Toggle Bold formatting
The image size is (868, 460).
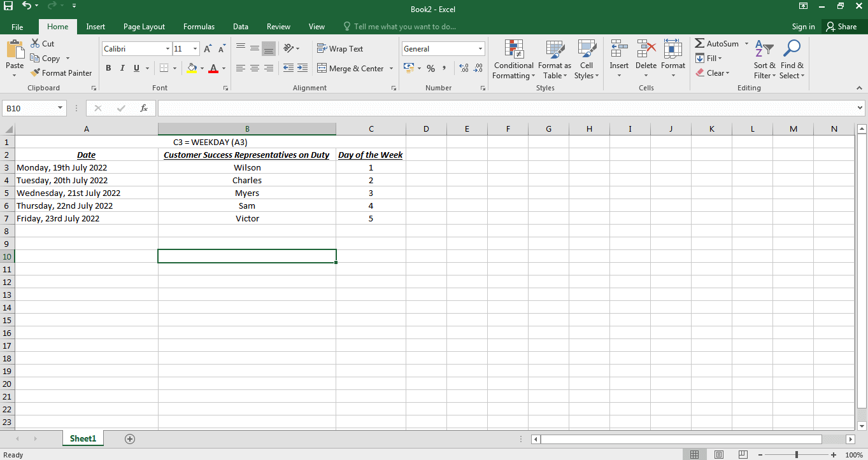coord(108,68)
